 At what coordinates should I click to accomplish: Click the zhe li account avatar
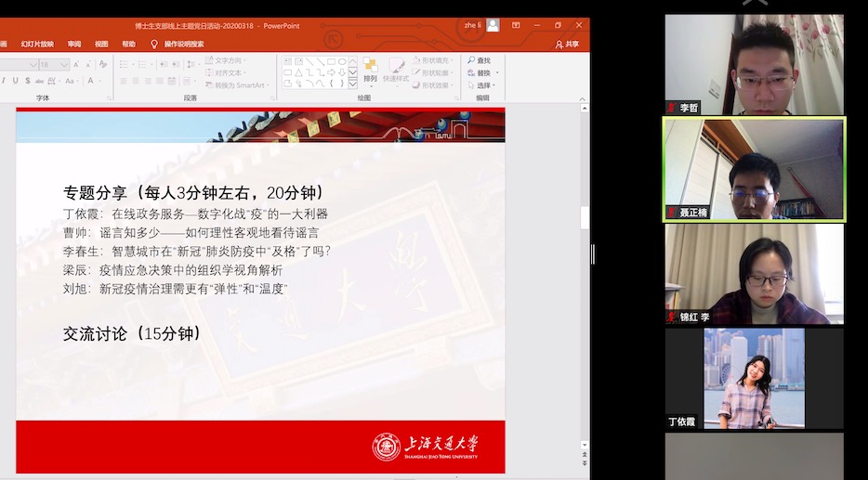493,25
